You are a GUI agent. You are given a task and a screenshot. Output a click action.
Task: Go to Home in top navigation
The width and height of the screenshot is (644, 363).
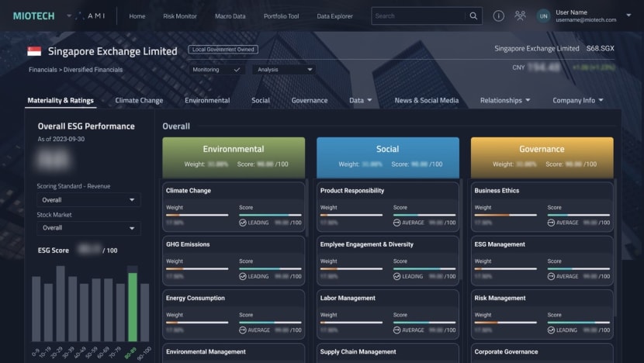click(x=137, y=16)
